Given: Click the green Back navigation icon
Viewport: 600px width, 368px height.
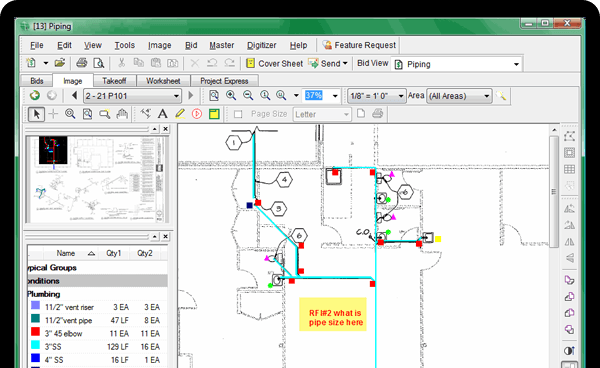Looking at the screenshot, I should tap(35, 95).
